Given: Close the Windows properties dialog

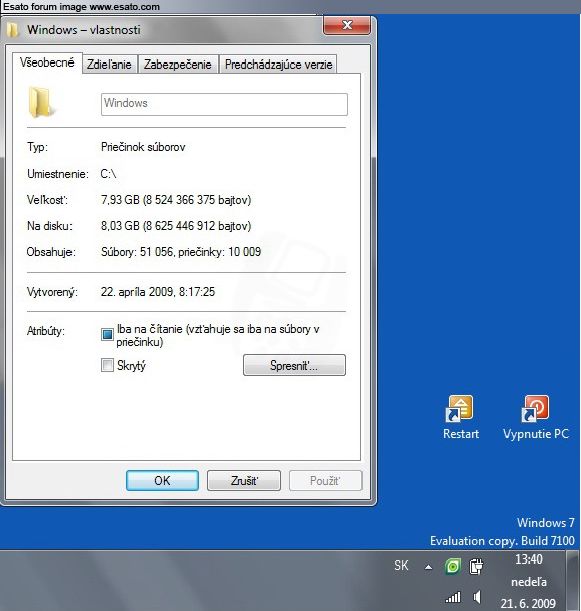Looking at the screenshot, I should pyautogui.click(x=347, y=25).
